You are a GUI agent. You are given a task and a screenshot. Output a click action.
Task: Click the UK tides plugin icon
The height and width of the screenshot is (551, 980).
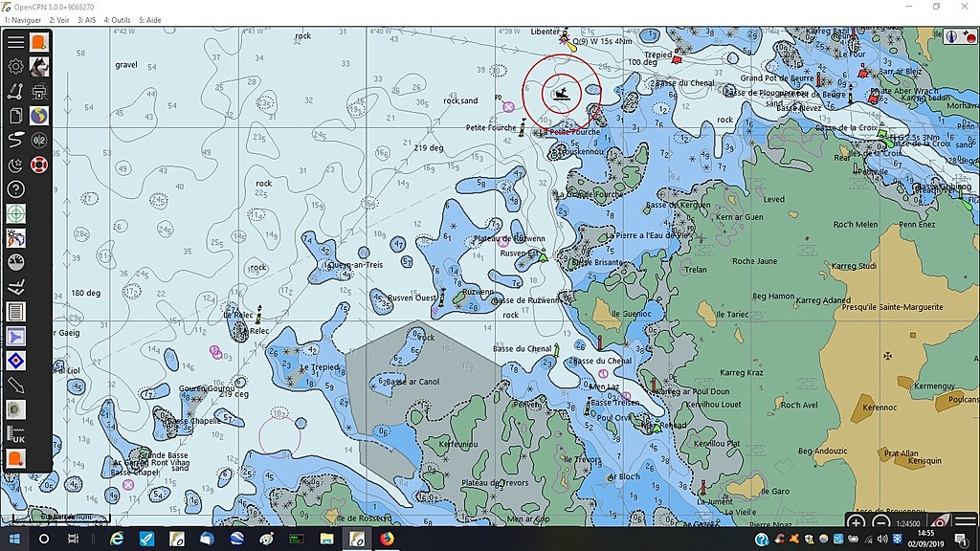(15, 434)
